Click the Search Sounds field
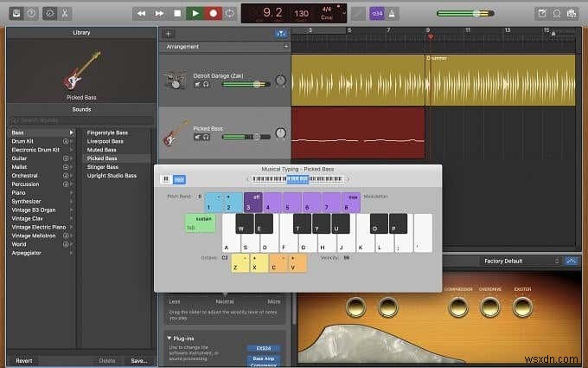 coord(81,120)
